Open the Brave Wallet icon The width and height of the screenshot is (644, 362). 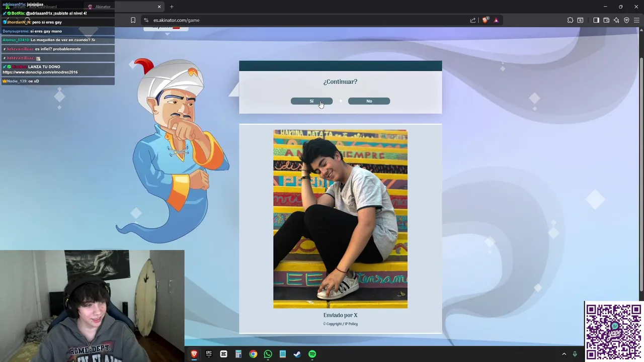click(x=606, y=20)
